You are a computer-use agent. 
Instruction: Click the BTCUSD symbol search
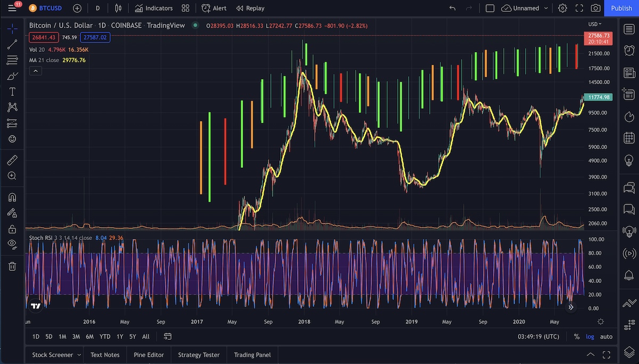pos(46,9)
